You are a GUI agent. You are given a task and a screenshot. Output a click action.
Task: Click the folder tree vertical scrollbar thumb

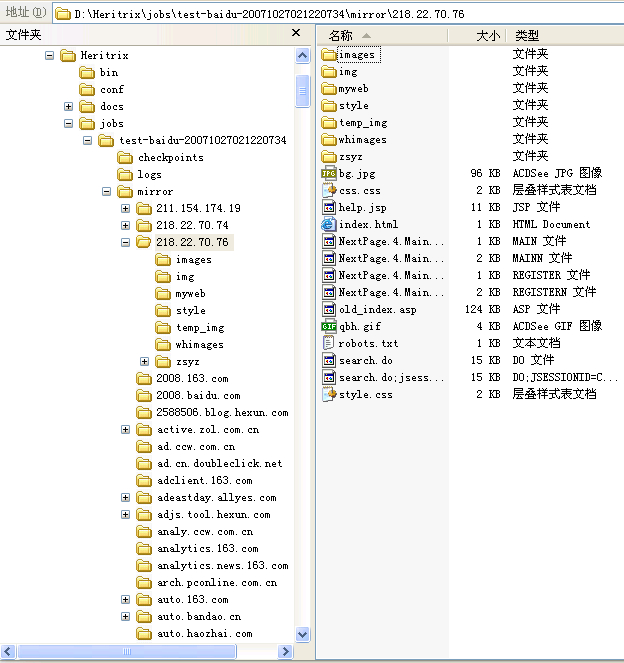click(x=303, y=90)
